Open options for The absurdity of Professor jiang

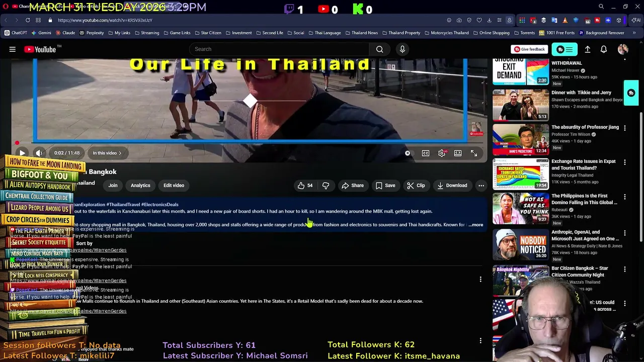click(x=625, y=128)
